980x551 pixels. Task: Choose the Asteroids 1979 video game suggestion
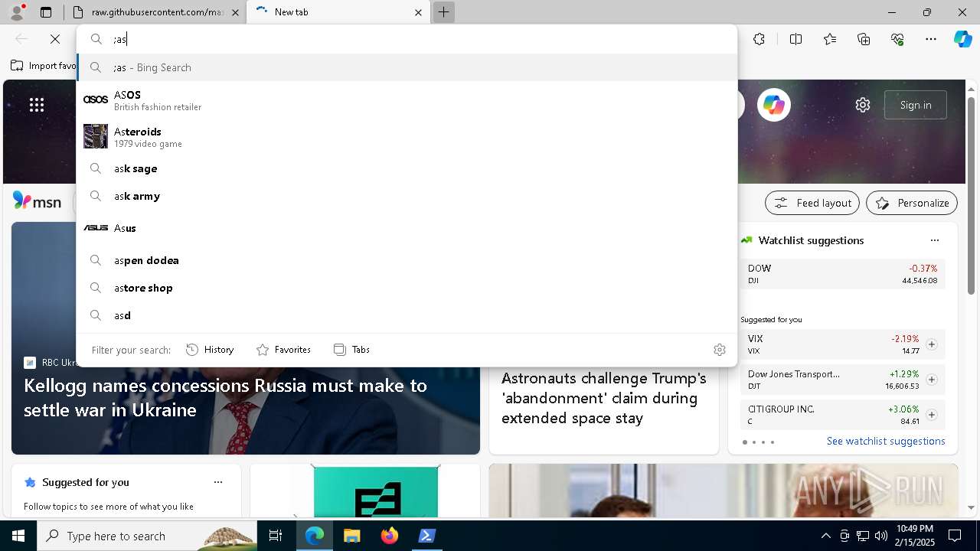(x=407, y=136)
